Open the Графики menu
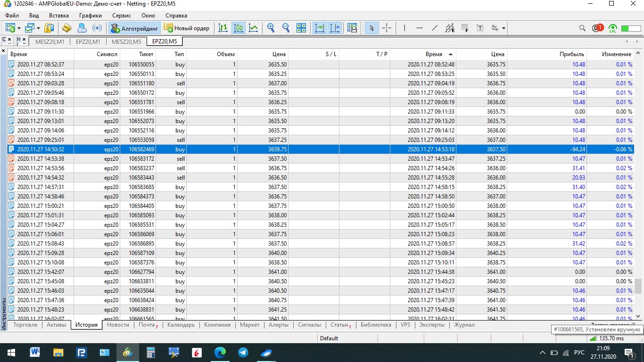This screenshot has width=644, height=362. (91, 15)
